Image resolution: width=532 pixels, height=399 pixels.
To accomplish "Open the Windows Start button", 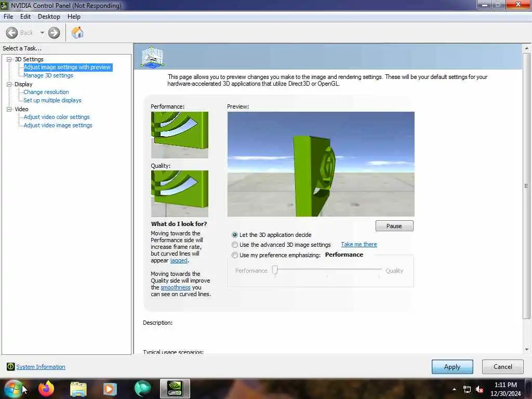I will tap(13, 389).
